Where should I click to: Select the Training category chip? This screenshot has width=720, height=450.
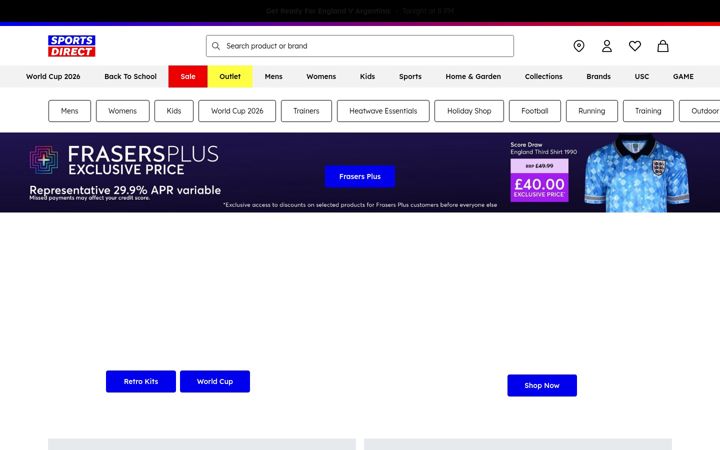(648, 111)
